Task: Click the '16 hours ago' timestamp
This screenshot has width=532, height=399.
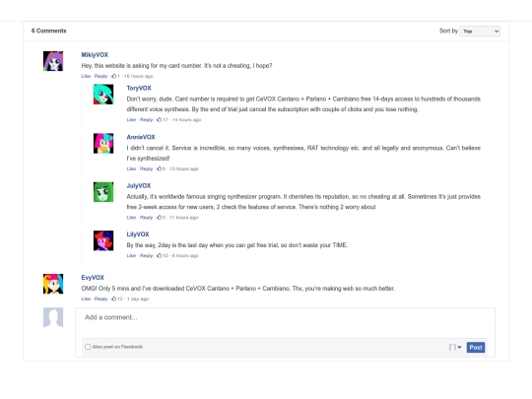Action: (139, 76)
